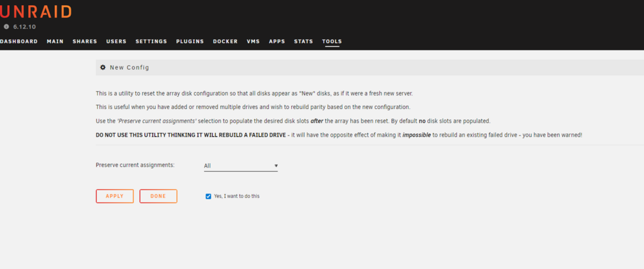Viewport: 644px width, 269px height.
Task: View the Stats page
Action: tap(303, 41)
